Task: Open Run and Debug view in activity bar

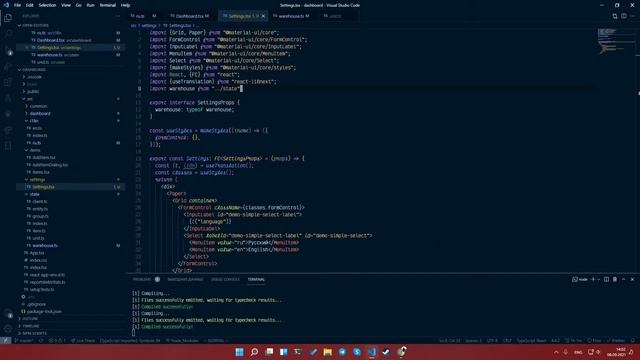Action: [x=8, y=67]
